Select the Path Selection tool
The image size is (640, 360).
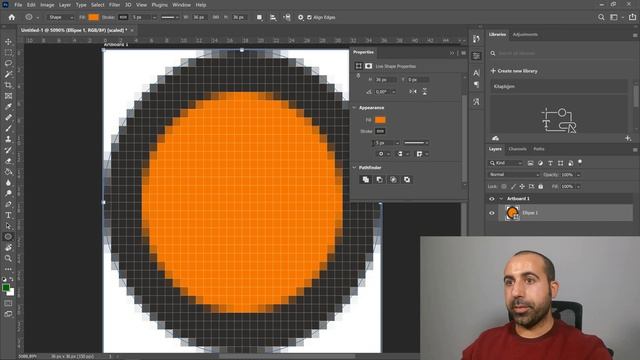(8, 226)
